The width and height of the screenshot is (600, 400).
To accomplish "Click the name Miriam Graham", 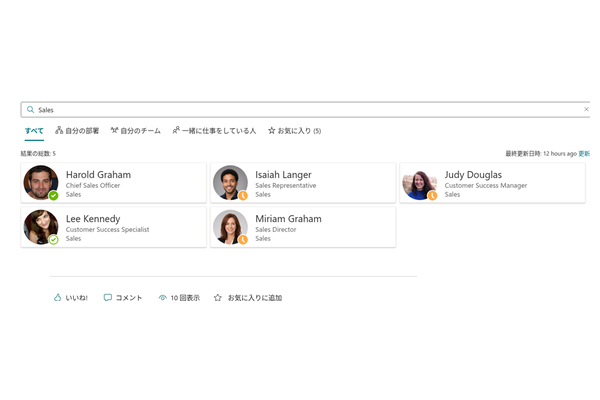I will coord(289,219).
